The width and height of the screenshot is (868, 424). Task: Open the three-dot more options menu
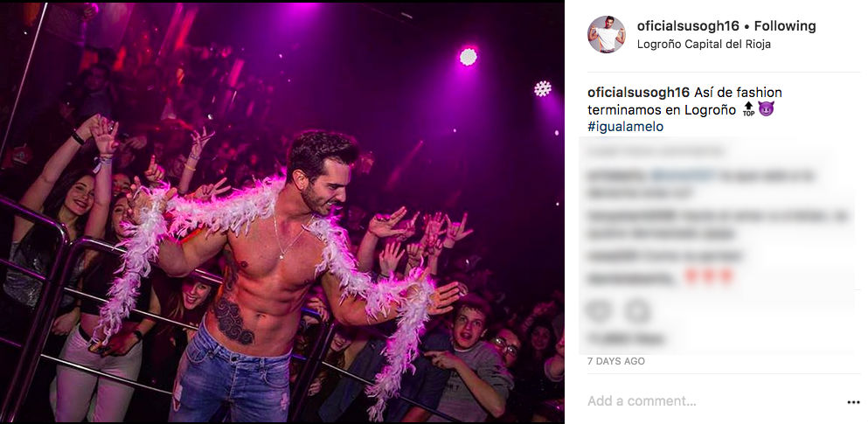coord(853,402)
